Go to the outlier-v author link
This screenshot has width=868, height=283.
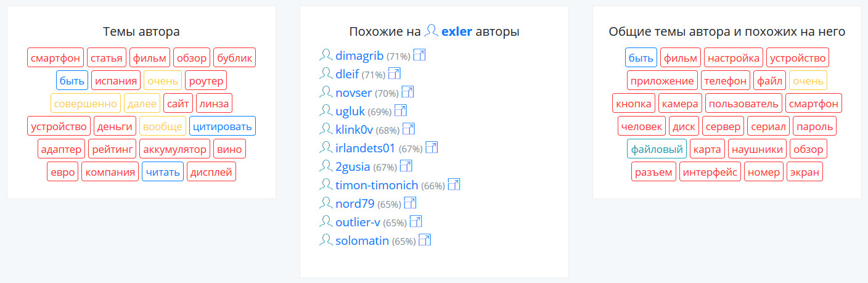[x=358, y=222]
